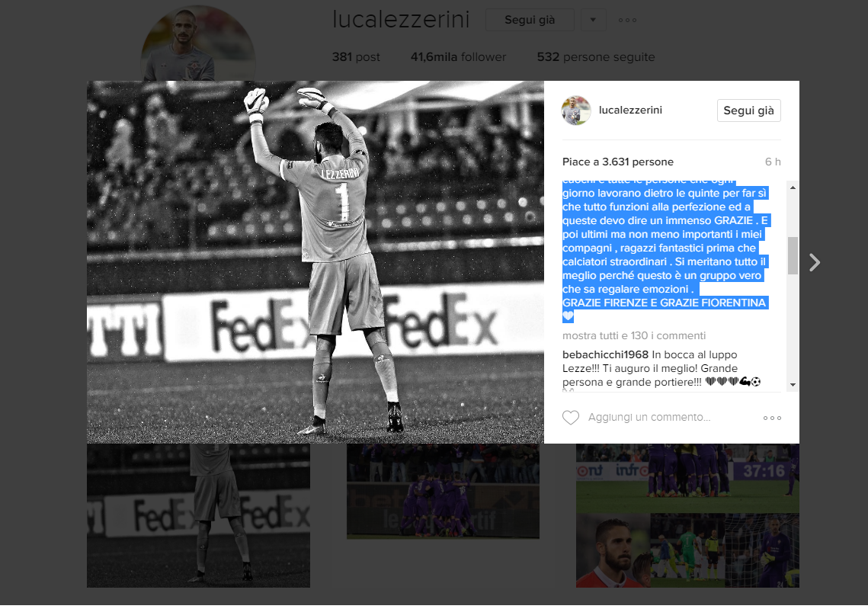
Task: Open post options three-dot menu
Action: (x=772, y=418)
